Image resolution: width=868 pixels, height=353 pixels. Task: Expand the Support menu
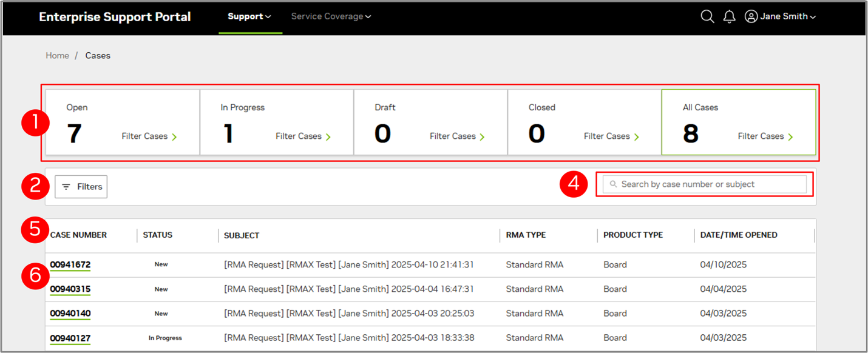coord(249,17)
